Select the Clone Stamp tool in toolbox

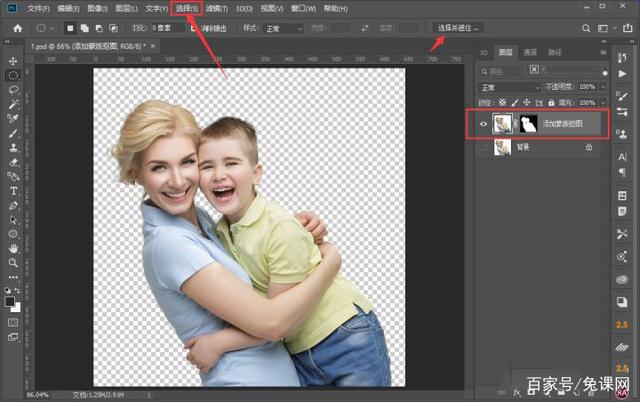[13, 147]
